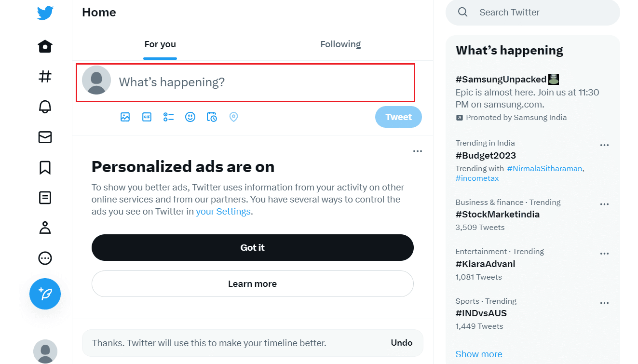Open more options for #StockMarketindia trend
638x364 pixels.
[x=604, y=204]
